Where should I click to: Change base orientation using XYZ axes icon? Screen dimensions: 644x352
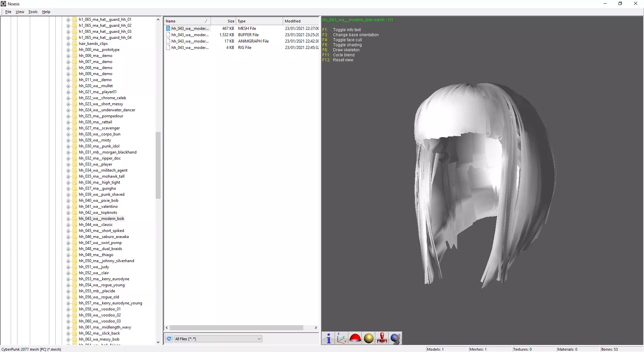(342, 339)
